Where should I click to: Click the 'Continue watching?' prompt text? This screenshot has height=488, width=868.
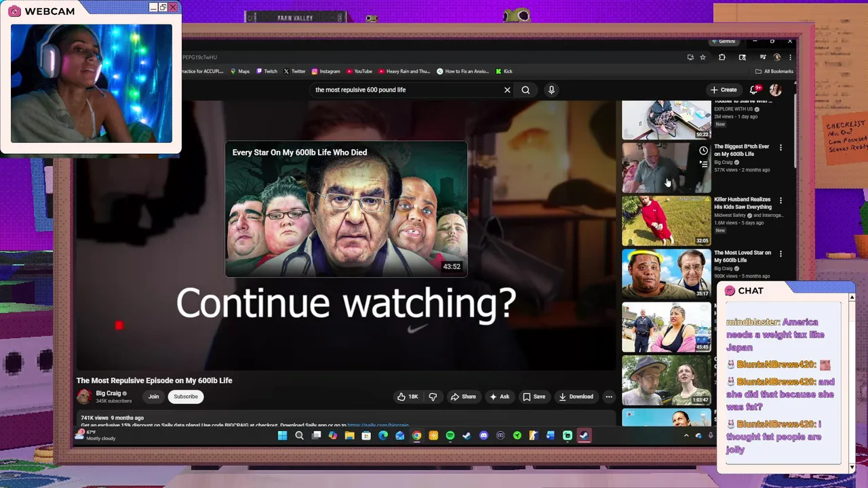(x=347, y=303)
